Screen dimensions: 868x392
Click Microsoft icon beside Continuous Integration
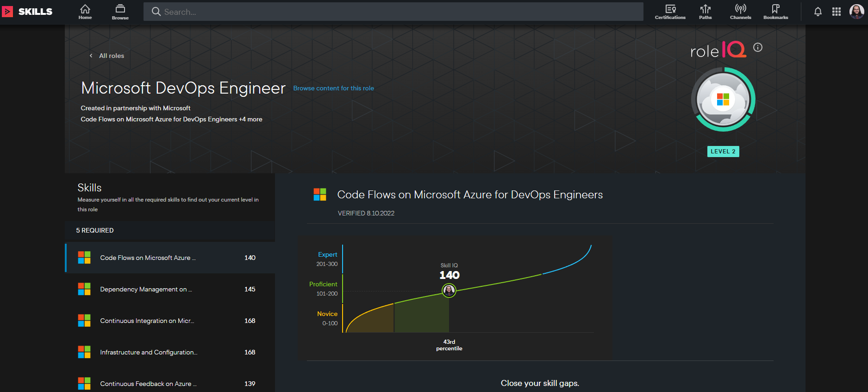(x=84, y=321)
